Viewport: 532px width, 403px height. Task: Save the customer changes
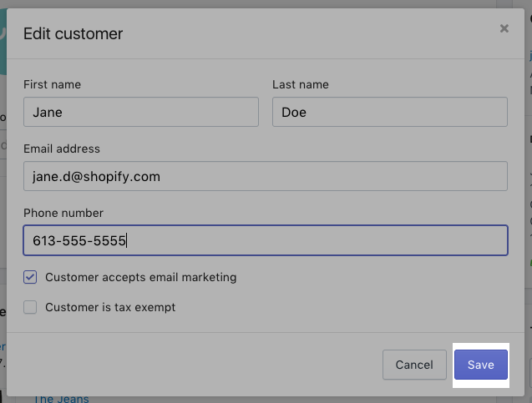point(481,365)
